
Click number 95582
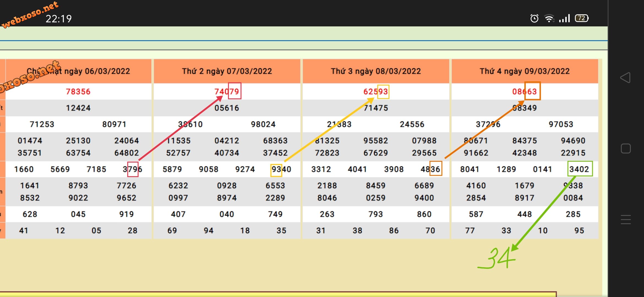376,141
